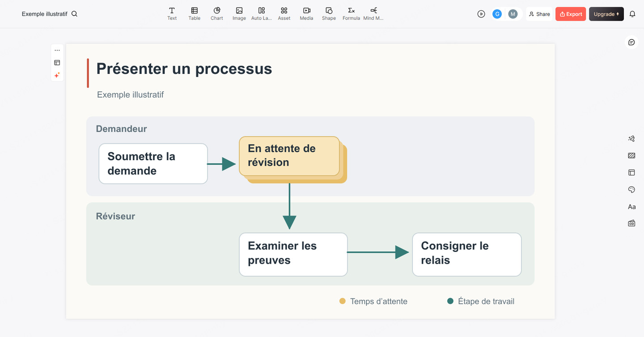This screenshot has height=337, width=644.
Task: Insert a Formula
Action: pos(351,13)
